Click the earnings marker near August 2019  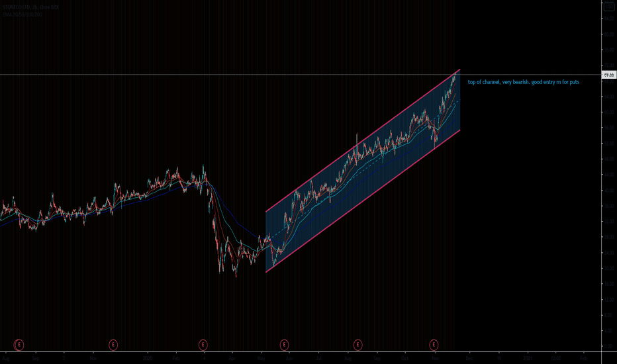19,345
